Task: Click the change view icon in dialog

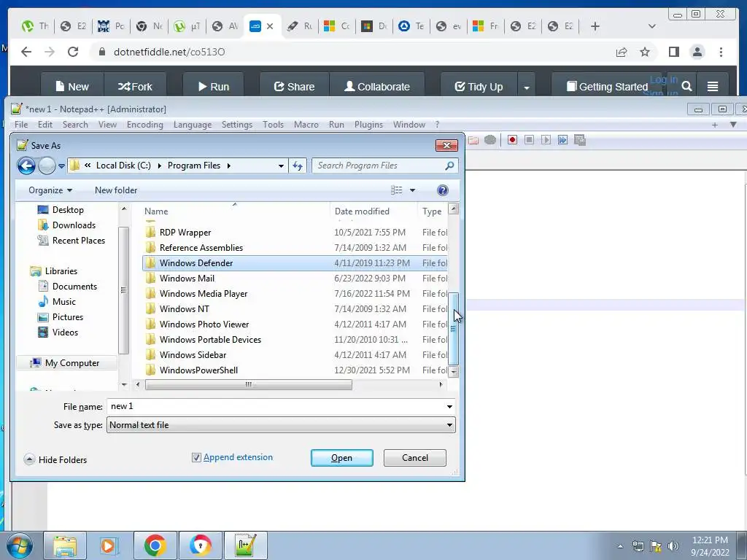Action: click(x=396, y=190)
